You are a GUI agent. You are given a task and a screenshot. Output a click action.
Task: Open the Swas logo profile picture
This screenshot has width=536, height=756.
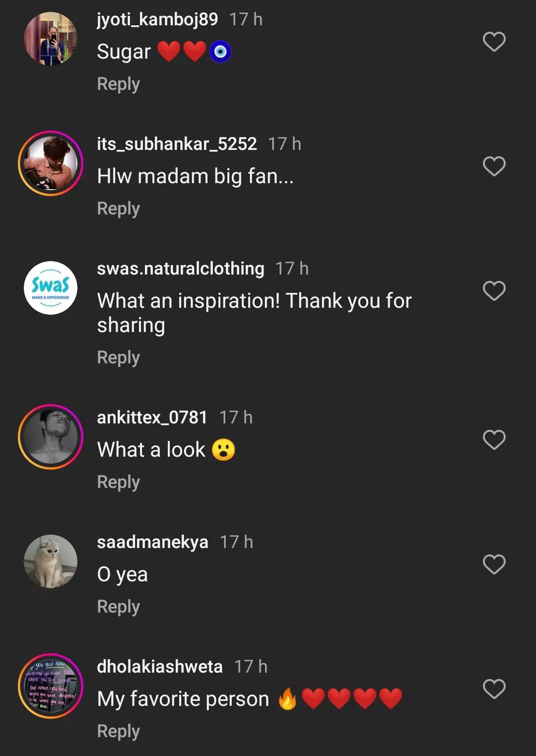(51, 288)
